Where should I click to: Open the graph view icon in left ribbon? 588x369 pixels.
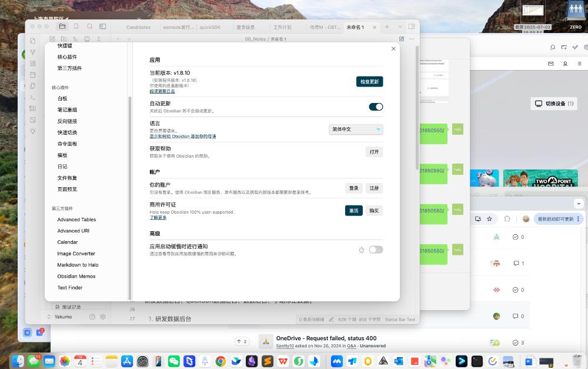tap(33, 52)
